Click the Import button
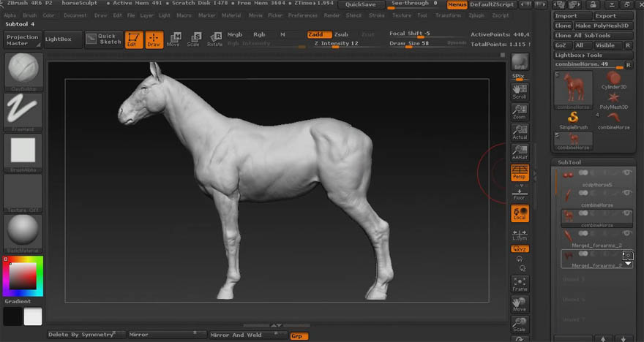 (x=572, y=15)
